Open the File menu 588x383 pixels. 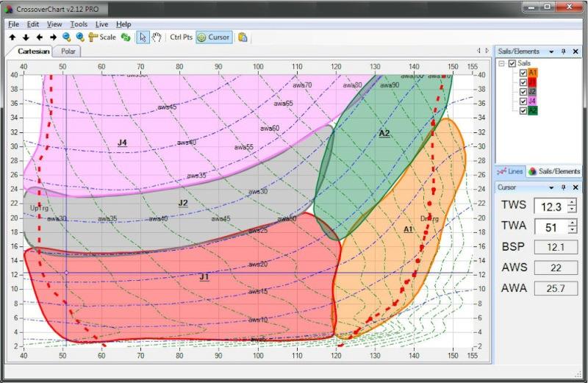tap(13, 24)
